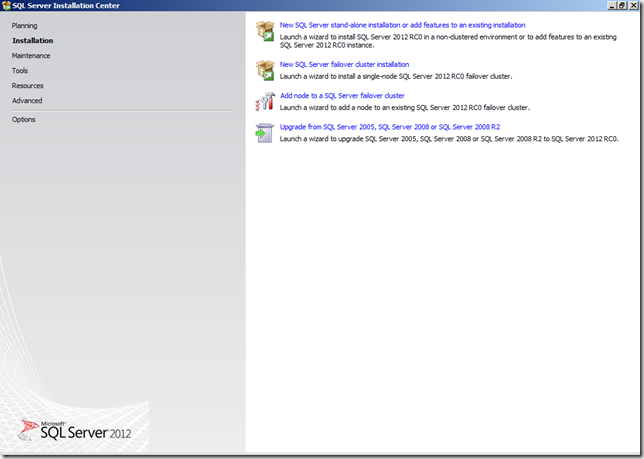The width and height of the screenshot is (644, 459).
Task: Click the Upgrade wizard arrow icon
Action: tap(265, 133)
